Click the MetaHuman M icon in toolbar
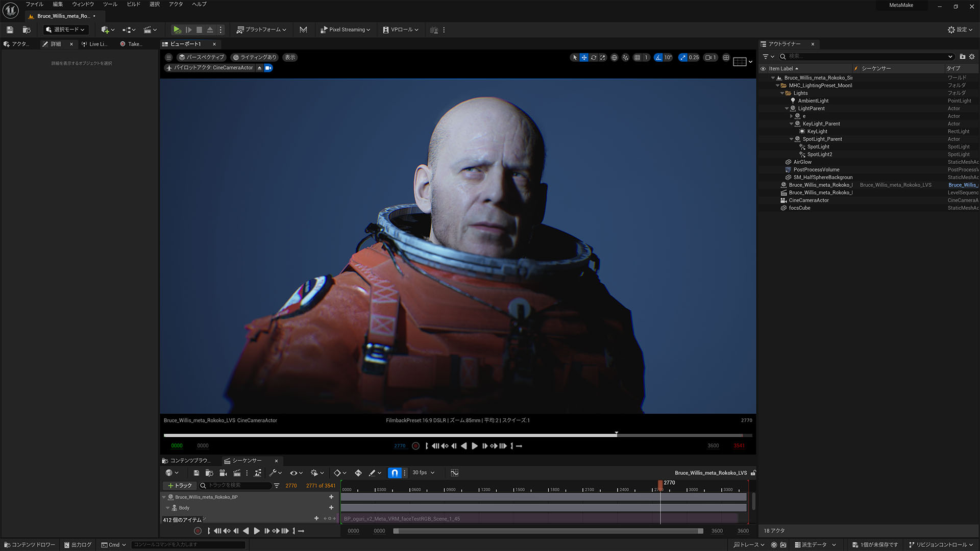The width and height of the screenshot is (980, 551). (303, 30)
